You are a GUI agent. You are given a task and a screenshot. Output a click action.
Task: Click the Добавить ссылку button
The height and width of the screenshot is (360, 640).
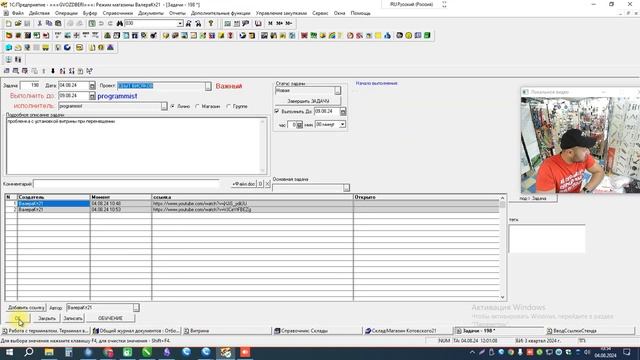click(x=26, y=307)
